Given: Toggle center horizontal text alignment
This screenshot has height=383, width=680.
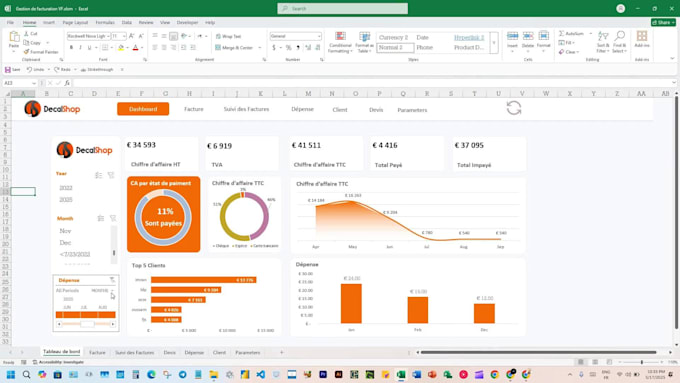Looking at the screenshot, I should pyautogui.click(x=164, y=48).
